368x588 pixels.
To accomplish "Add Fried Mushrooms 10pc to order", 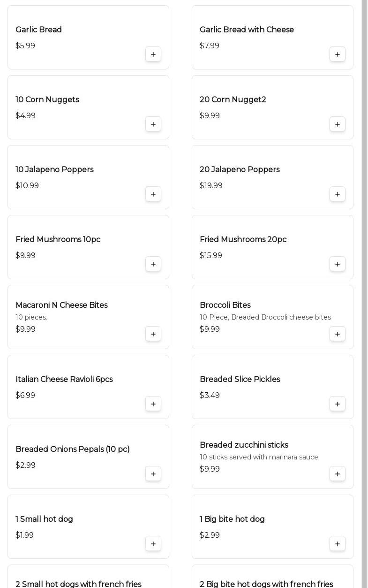I will click(x=153, y=264).
